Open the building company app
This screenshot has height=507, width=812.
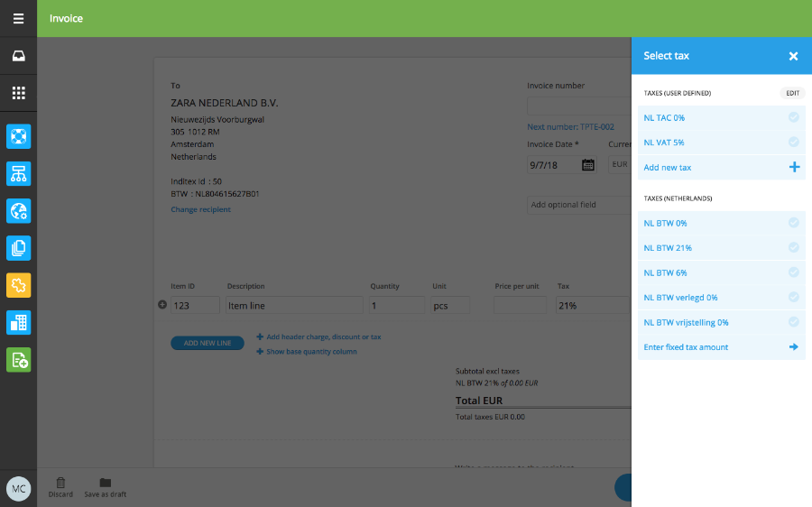(x=19, y=323)
